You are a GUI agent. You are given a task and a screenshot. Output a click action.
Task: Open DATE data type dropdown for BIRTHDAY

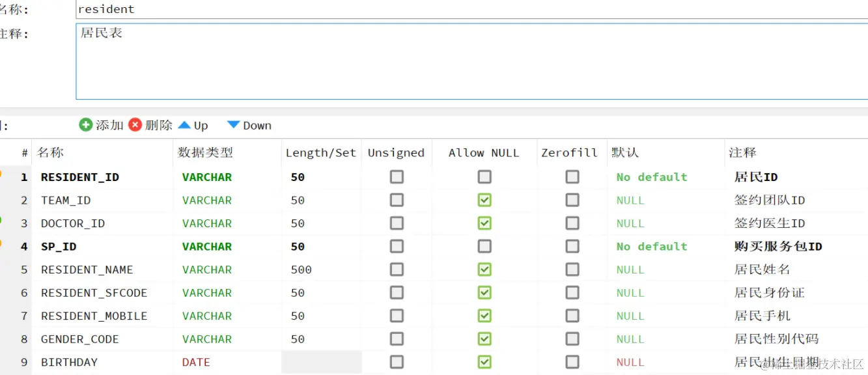coord(196,363)
